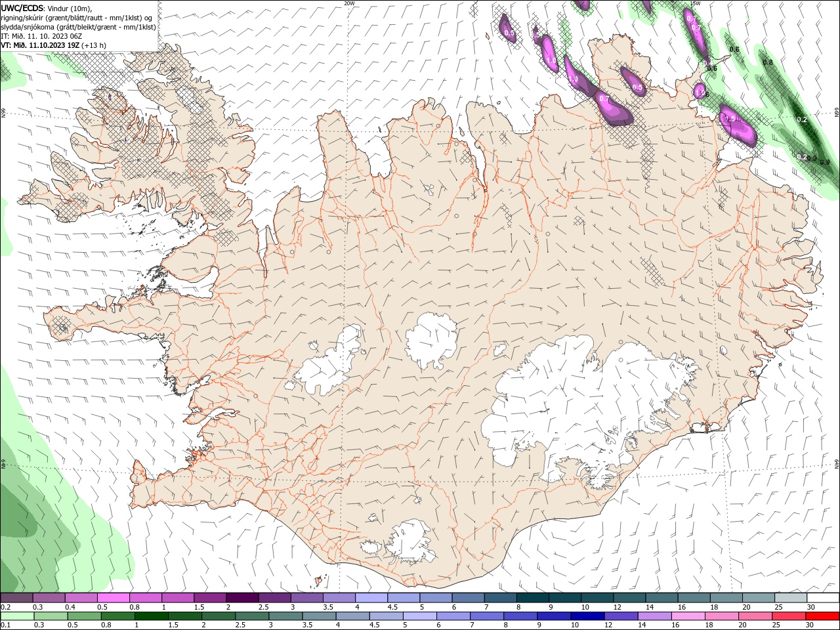The image size is (840, 630).
Task: Click the IT: Mið. 11. 10. 2023 06Z line
Action: coord(41,36)
